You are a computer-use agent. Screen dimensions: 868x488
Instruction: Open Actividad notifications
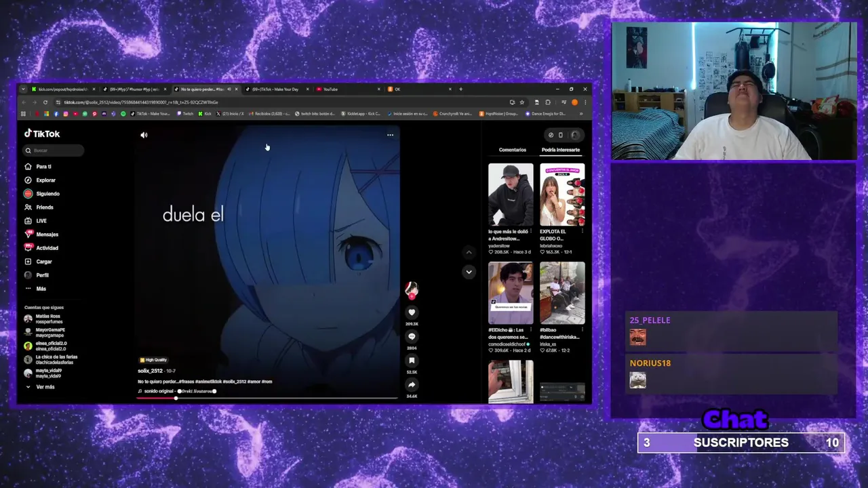pos(41,248)
